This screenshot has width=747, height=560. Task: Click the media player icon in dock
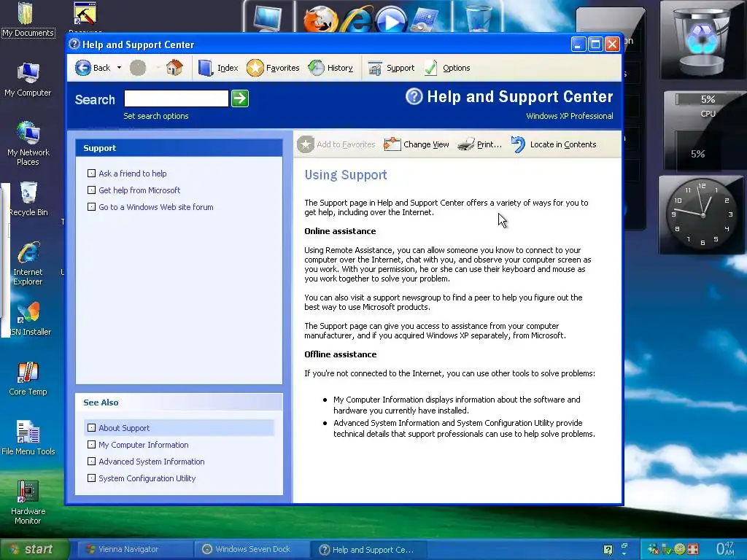point(391,20)
